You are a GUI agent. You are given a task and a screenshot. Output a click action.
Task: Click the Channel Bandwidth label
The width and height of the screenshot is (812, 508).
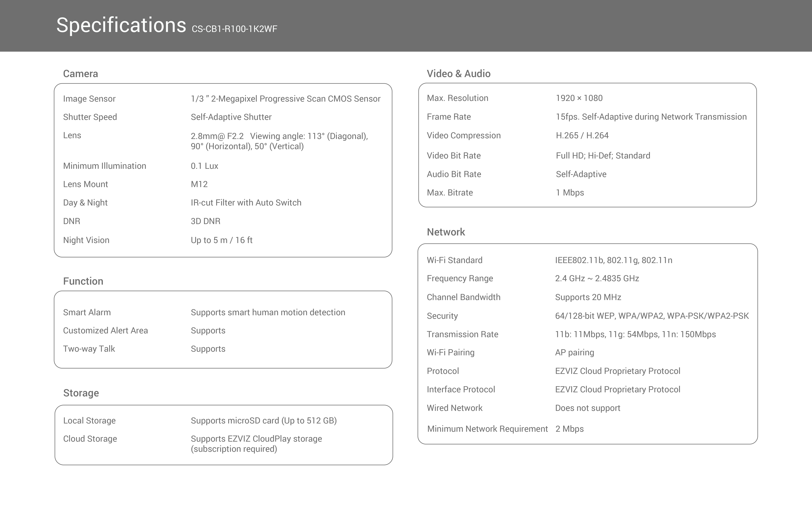[464, 297]
